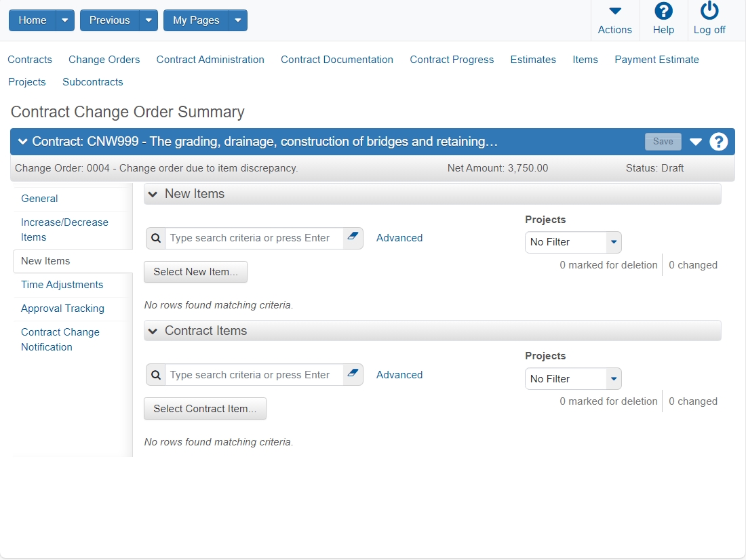746x560 pixels.
Task: Switch to Time Adjustments tab
Action: (x=62, y=285)
